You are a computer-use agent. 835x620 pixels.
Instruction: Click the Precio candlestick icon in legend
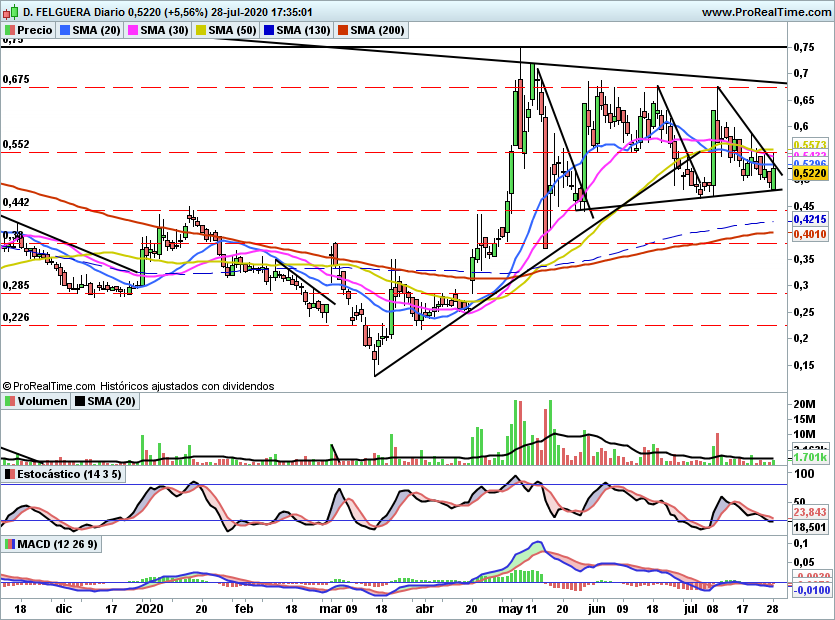tap(10, 30)
